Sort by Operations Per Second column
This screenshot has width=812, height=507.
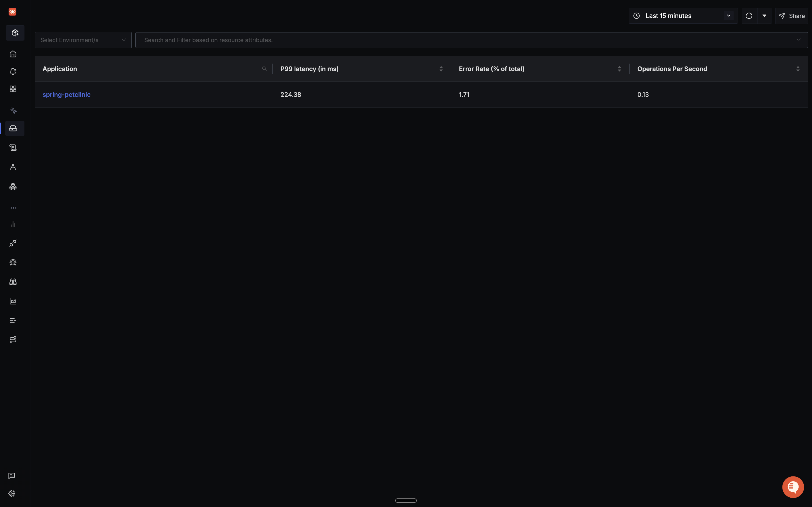click(x=798, y=69)
